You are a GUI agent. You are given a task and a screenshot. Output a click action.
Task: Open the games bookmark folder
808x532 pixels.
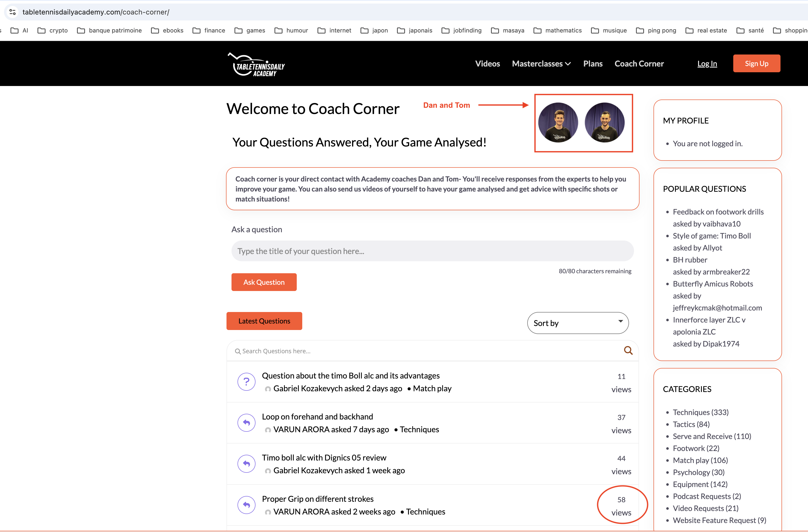(x=250, y=30)
